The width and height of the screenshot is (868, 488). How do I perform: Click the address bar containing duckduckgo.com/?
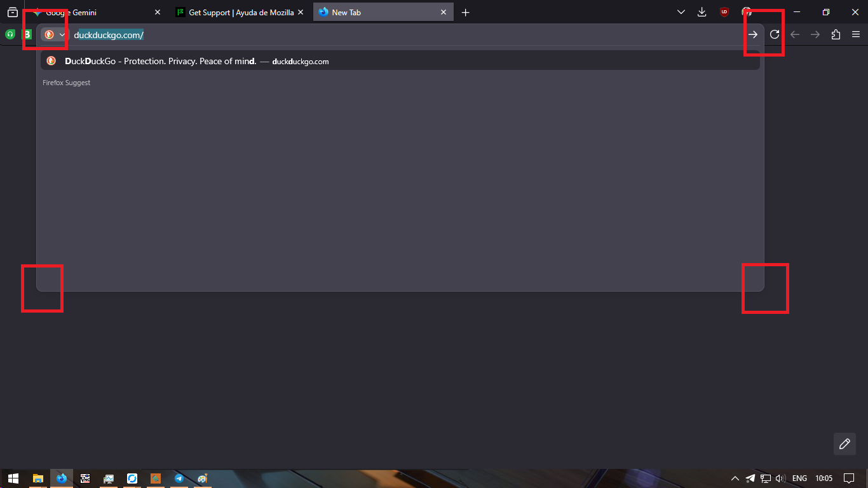click(407, 35)
